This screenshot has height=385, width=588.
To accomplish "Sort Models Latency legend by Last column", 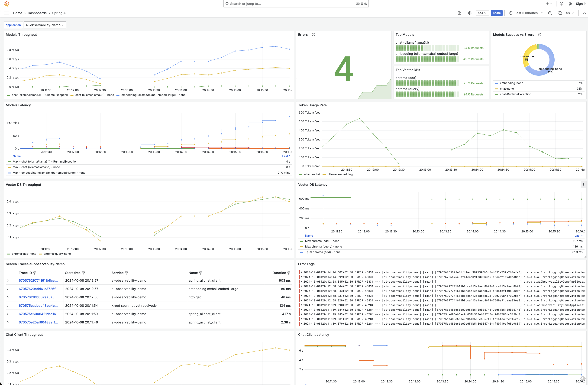I will pyautogui.click(x=286, y=156).
